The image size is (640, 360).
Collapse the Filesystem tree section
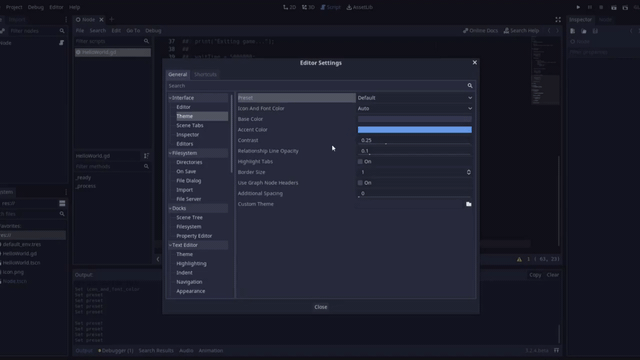(170, 153)
